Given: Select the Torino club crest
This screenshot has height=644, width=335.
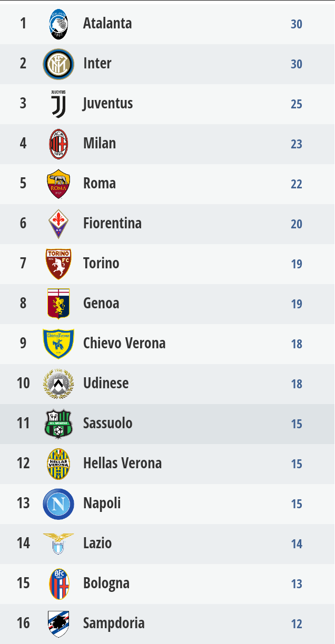Looking at the screenshot, I should 58,264.
